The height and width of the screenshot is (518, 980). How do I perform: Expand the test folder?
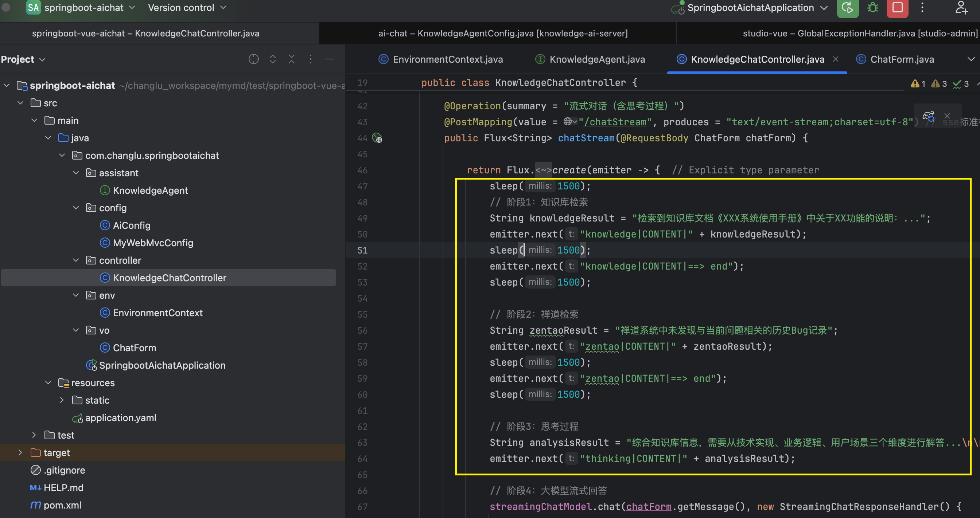(x=34, y=435)
